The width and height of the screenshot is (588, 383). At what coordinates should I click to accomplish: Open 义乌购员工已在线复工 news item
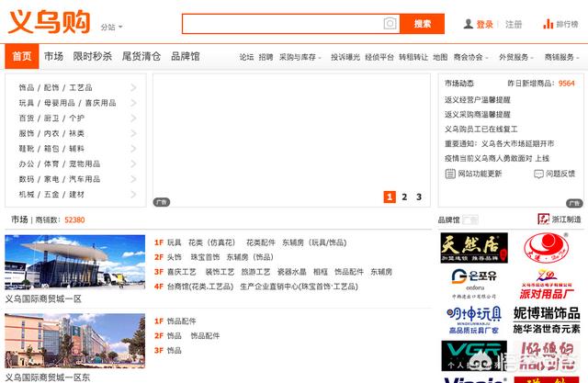tap(481, 129)
